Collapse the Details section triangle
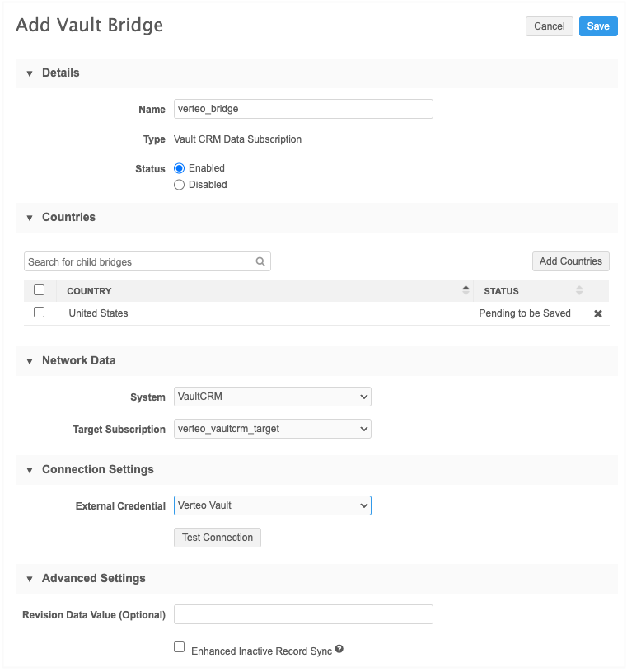The image size is (627, 672). pos(30,73)
